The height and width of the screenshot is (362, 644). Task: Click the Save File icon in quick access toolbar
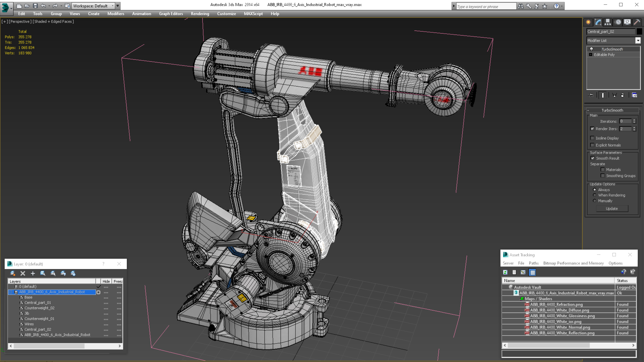(x=35, y=6)
